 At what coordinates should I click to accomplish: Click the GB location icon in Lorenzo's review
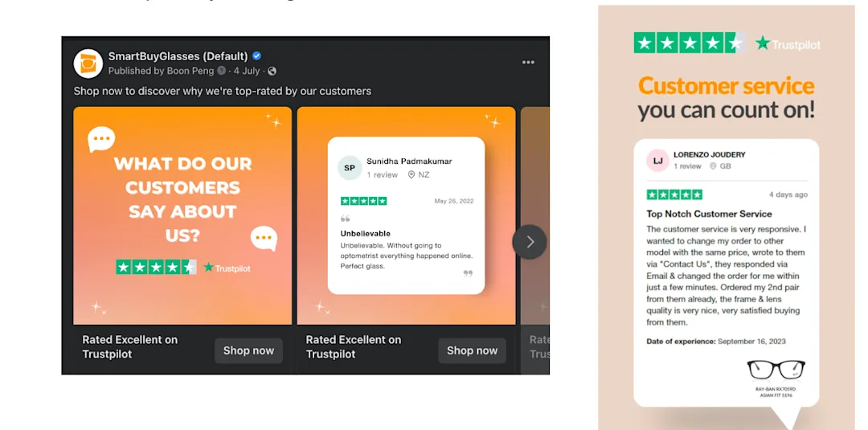tap(713, 166)
